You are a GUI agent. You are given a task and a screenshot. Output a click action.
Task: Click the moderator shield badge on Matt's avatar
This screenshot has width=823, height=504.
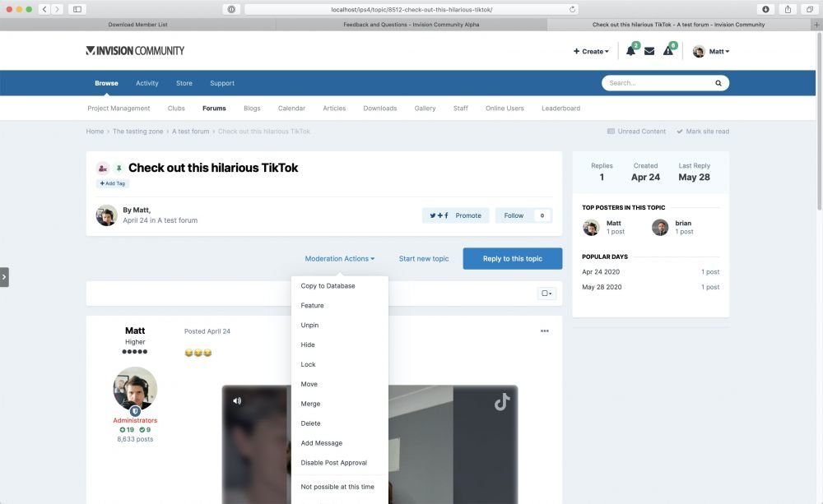click(135, 411)
